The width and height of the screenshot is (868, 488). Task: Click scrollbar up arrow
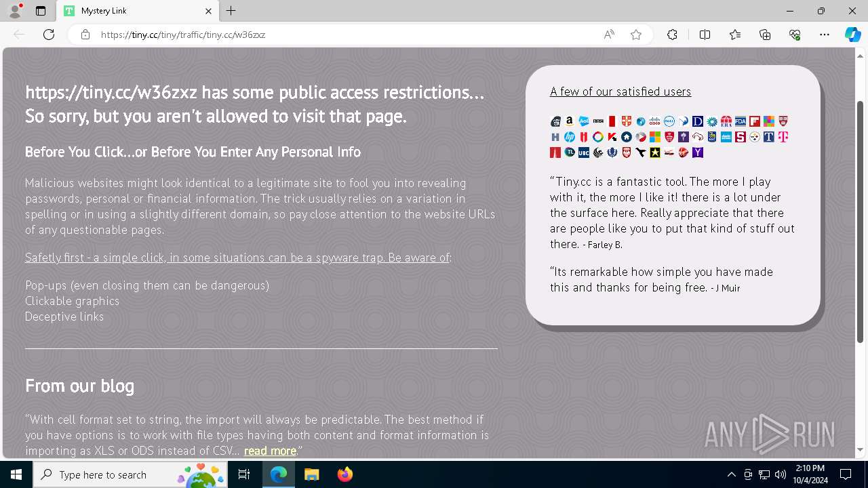[861, 56]
